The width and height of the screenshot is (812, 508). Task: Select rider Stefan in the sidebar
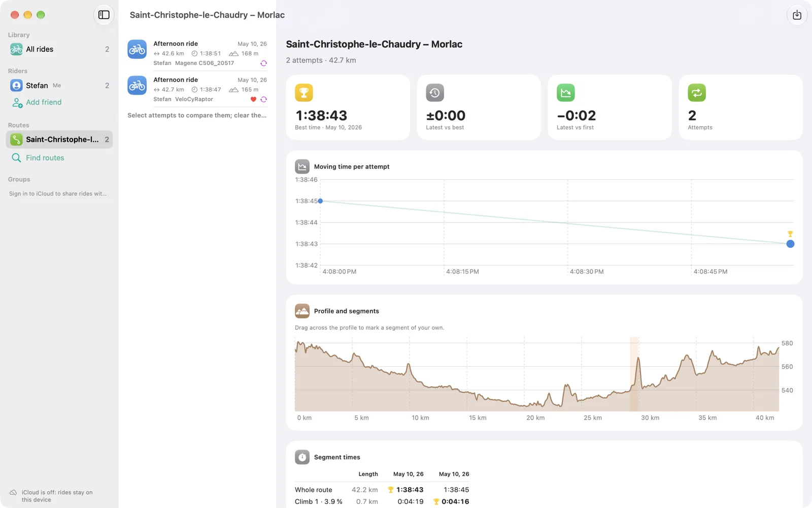coord(59,85)
